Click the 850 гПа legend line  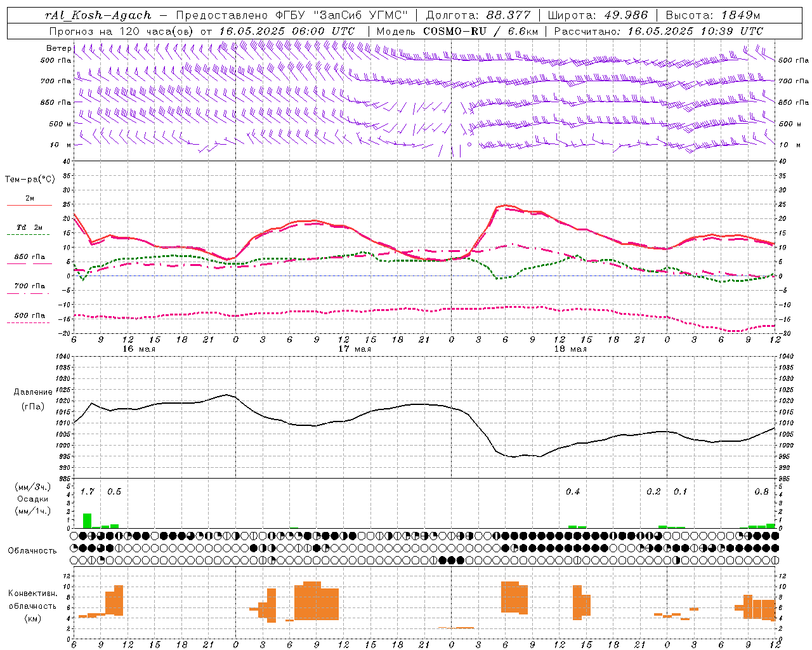[x=29, y=264]
